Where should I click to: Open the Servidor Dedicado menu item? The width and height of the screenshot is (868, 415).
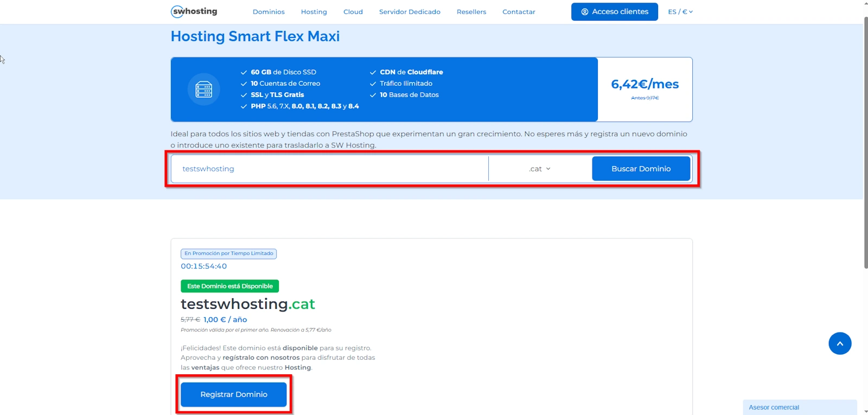click(410, 12)
